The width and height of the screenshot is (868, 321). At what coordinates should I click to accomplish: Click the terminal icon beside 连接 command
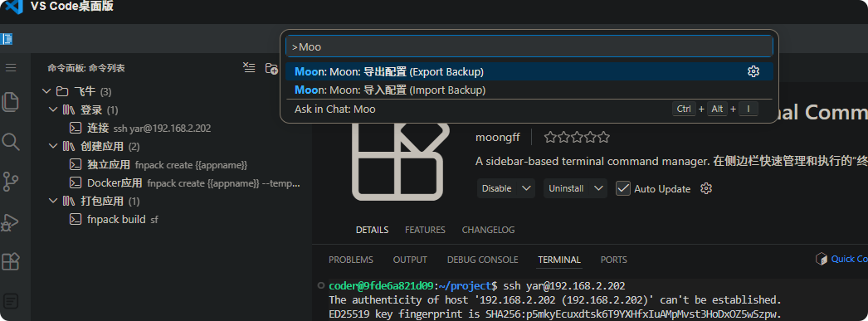[x=76, y=128]
